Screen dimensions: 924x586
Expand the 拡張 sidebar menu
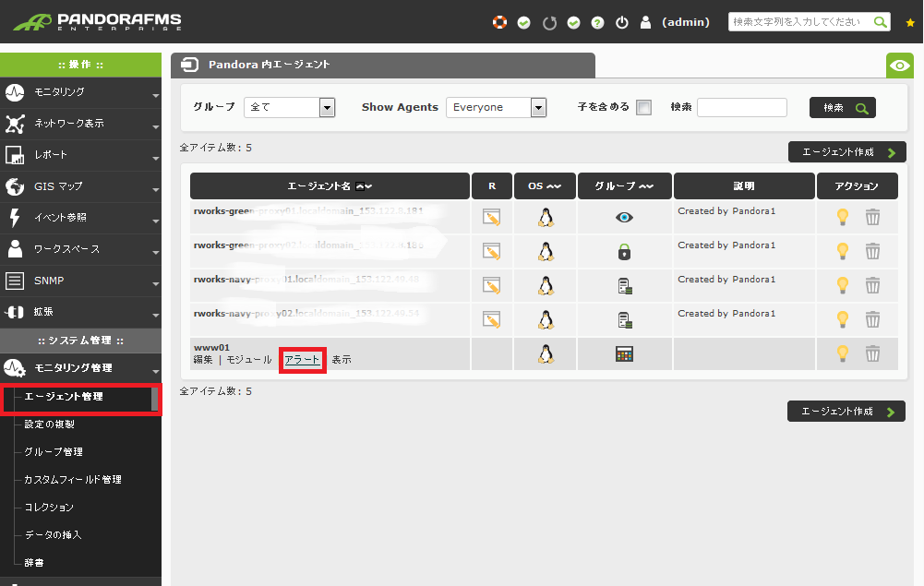point(80,312)
